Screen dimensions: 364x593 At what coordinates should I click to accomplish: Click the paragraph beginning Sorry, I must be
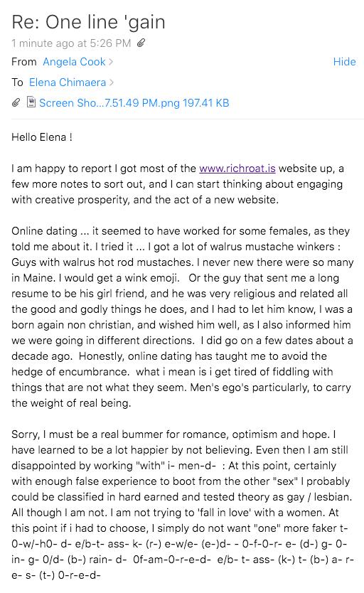pos(181,505)
